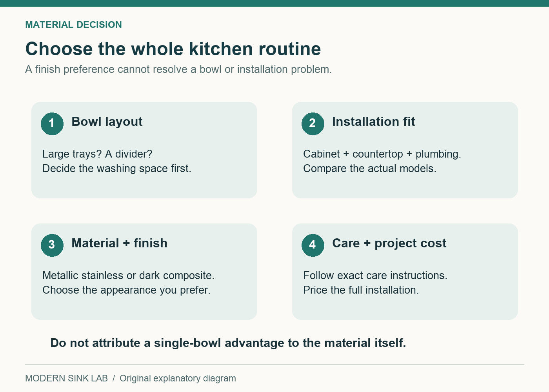Click the "Bowl layout" heading
The image size is (549, 392).
pyautogui.click(x=107, y=122)
